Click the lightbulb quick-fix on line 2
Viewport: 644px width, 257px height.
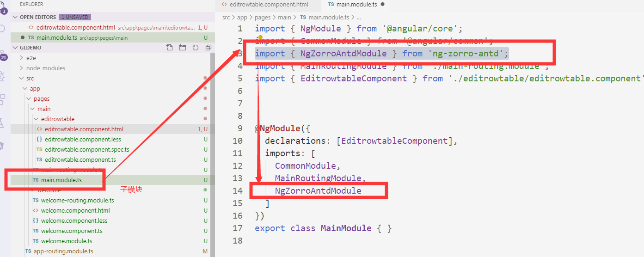tap(260, 37)
